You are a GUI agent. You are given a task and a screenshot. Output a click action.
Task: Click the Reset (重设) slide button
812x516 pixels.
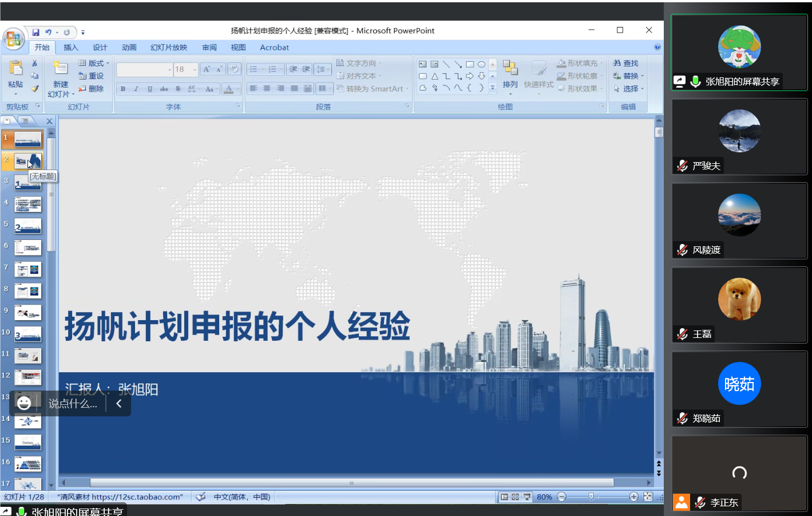(x=92, y=76)
